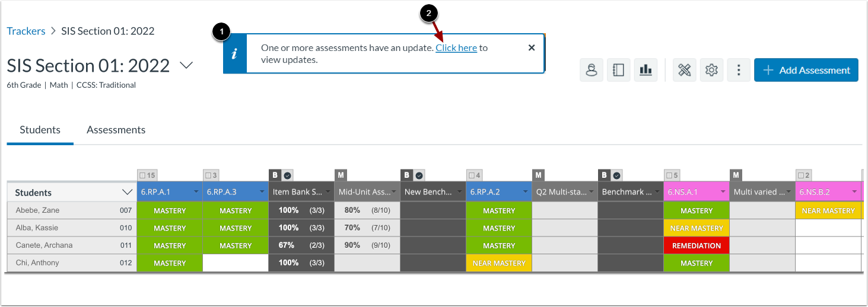Click the 'Click here' link to view updates
This screenshot has width=868, height=307.
click(456, 47)
